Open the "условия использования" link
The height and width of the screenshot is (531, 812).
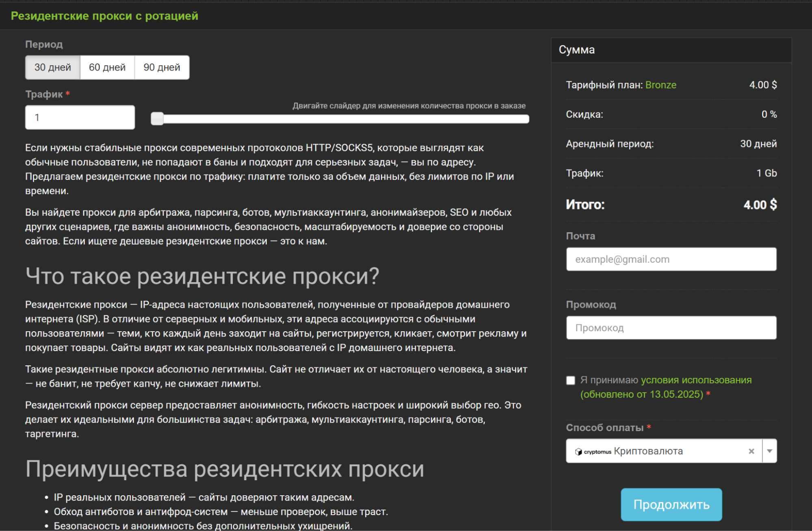tap(696, 380)
